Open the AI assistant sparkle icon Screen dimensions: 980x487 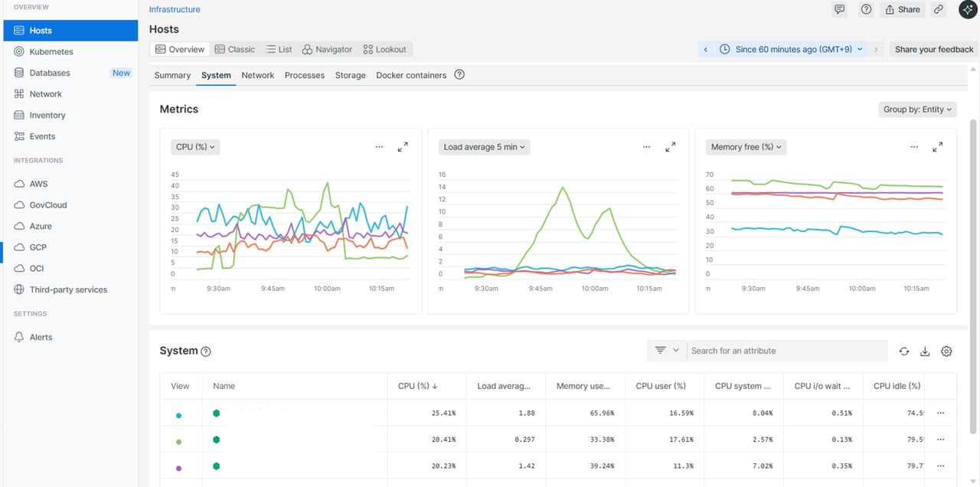pos(968,9)
